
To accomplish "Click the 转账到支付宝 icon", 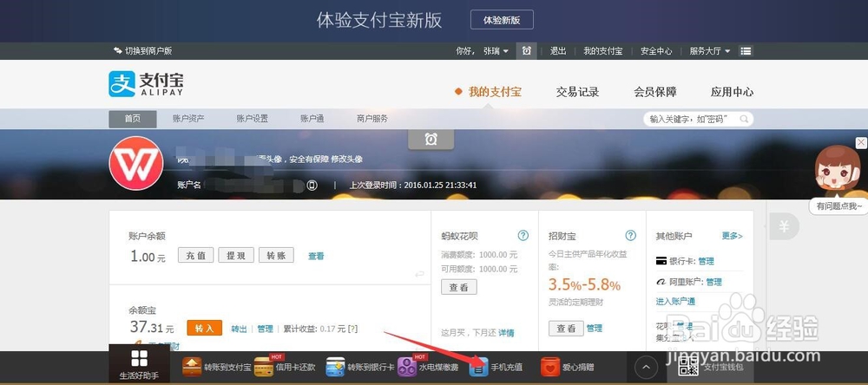I will pyautogui.click(x=192, y=367).
